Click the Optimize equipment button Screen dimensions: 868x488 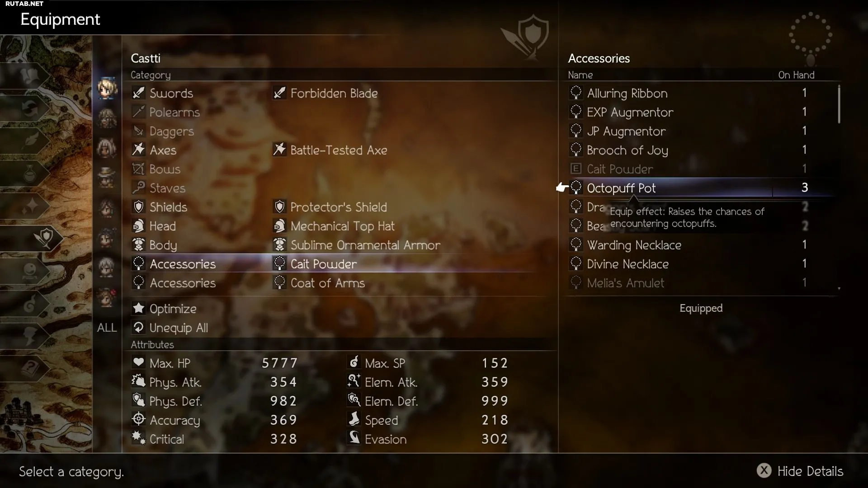click(x=173, y=309)
